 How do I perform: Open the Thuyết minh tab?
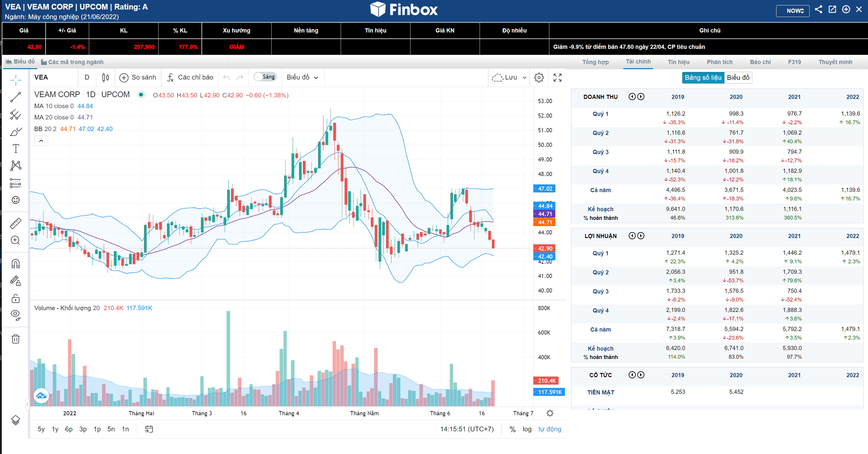(x=835, y=62)
